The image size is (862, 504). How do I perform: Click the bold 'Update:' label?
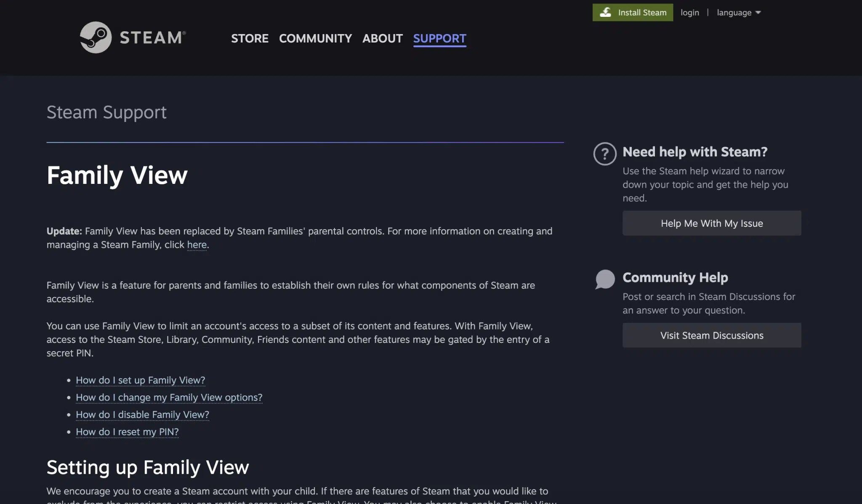point(64,231)
